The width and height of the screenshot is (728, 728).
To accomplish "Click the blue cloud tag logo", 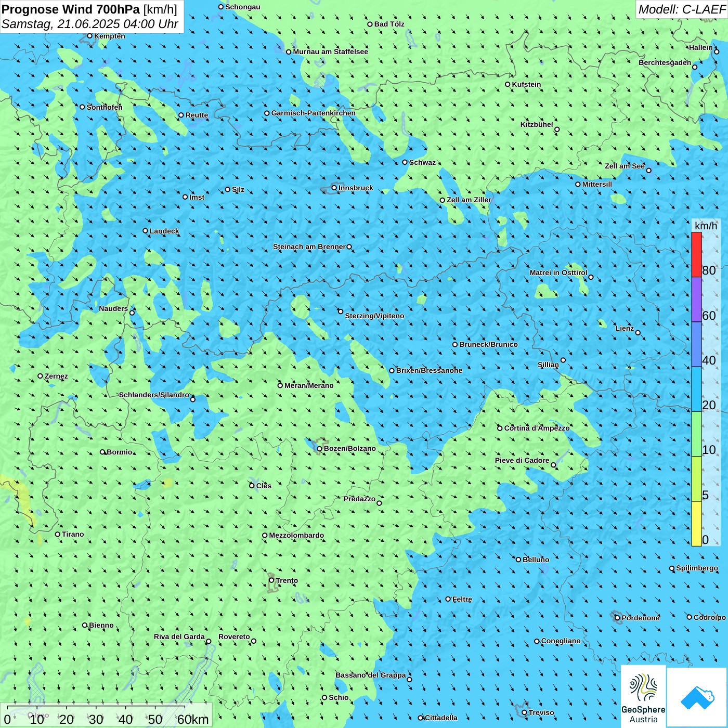I will pyautogui.click(x=697, y=697).
